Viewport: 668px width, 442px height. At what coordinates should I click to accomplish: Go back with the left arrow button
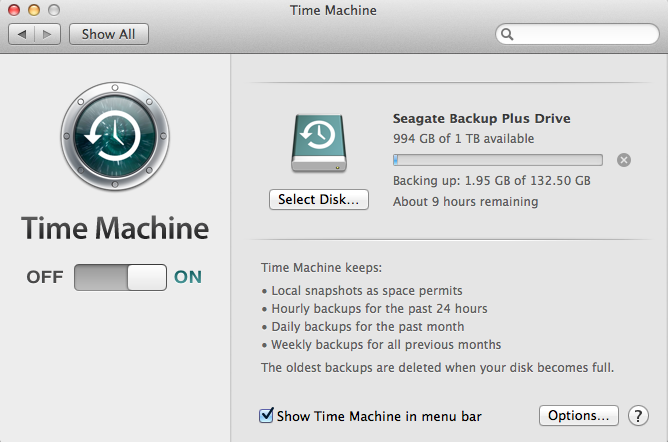22,34
